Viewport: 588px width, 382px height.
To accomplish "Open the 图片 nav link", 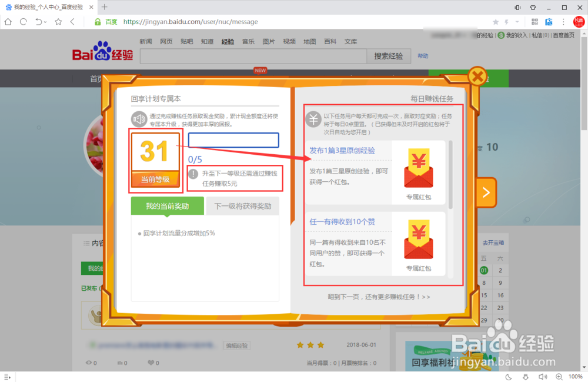I will [269, 41].
